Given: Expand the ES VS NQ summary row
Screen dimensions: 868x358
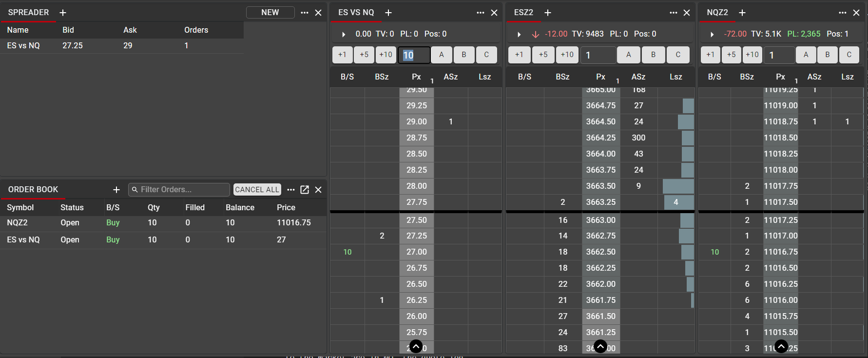Looking at the screenshot, I should (x=344, y=34).
